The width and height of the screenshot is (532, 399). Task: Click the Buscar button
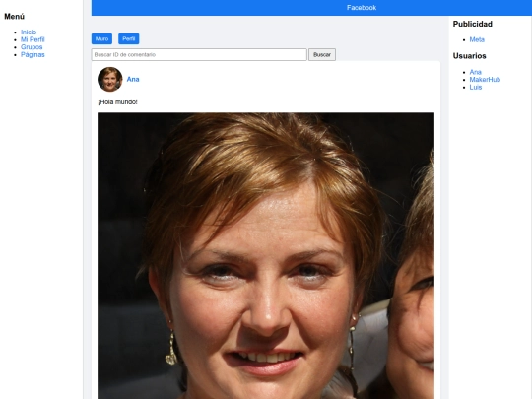pos(322,54)
